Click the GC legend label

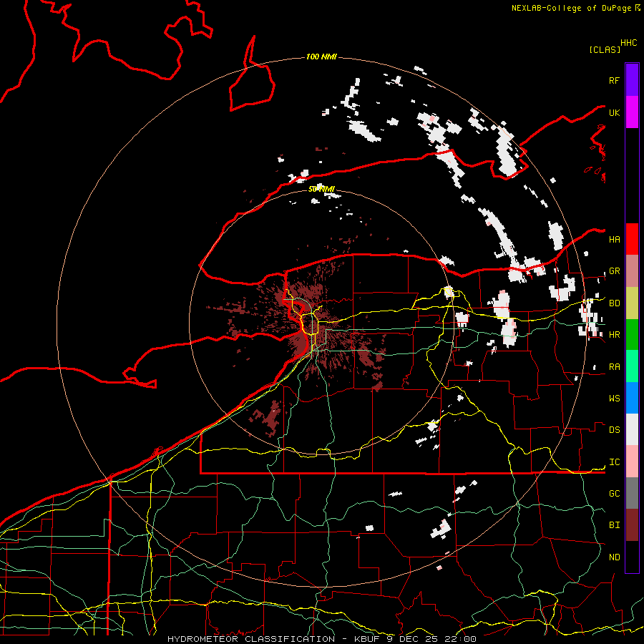point(614,494)
